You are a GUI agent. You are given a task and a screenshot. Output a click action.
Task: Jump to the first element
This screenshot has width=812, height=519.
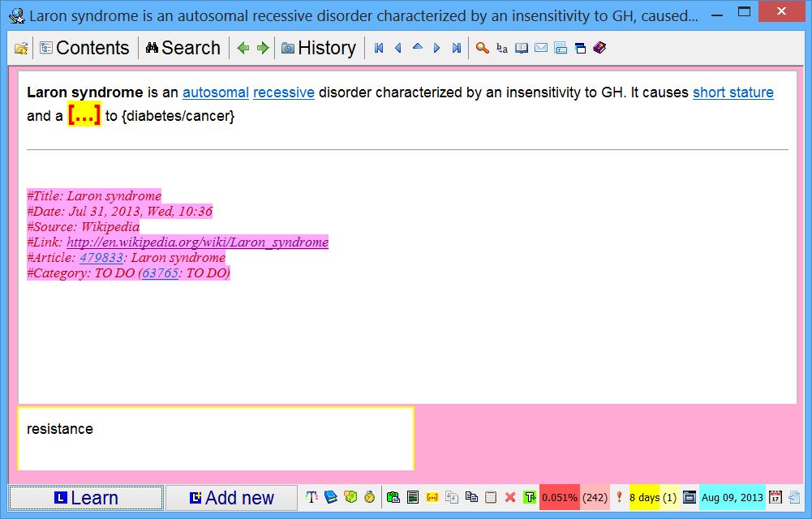(379, 49)
